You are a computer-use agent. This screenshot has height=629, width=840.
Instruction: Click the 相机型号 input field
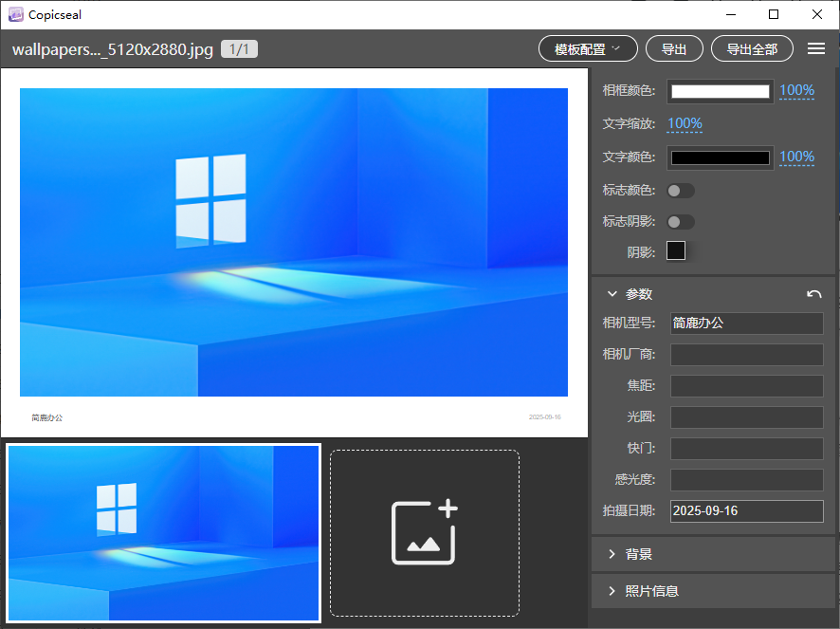point(746,324)
